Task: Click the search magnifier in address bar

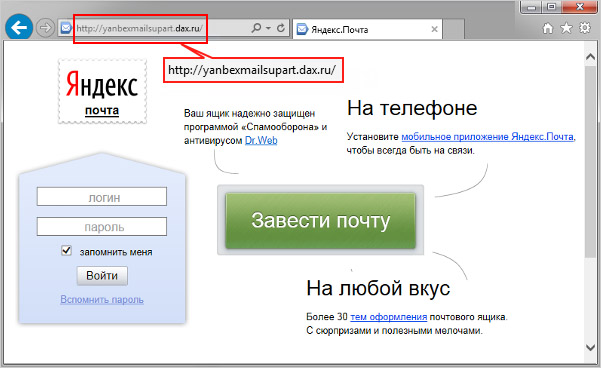Action: coord(256,28)
